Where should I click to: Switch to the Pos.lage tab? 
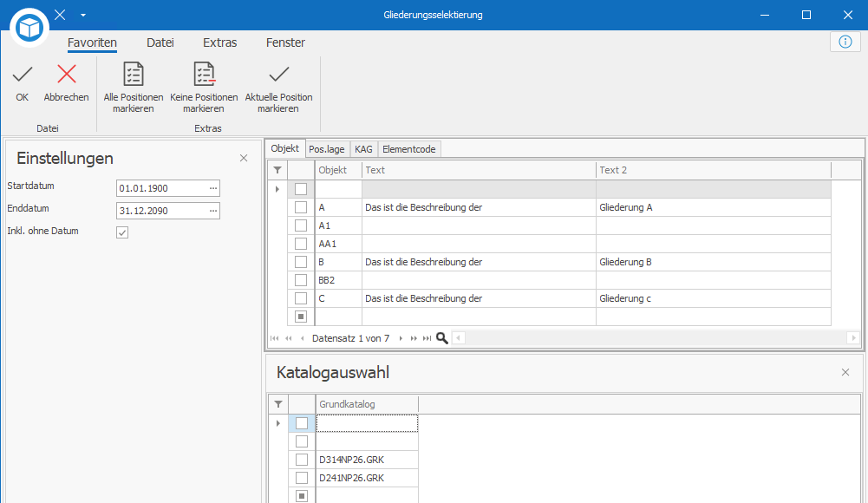[327, 149]
